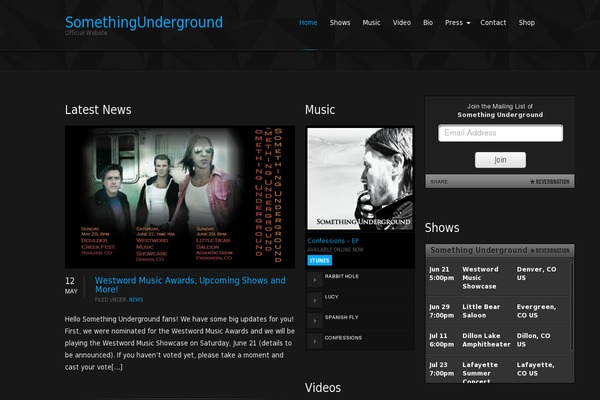Image resolution: width=600 pixels, height=400 pixels.
Task: Click the Something Underground Shows widget title
Action: [x=479, y=250]
